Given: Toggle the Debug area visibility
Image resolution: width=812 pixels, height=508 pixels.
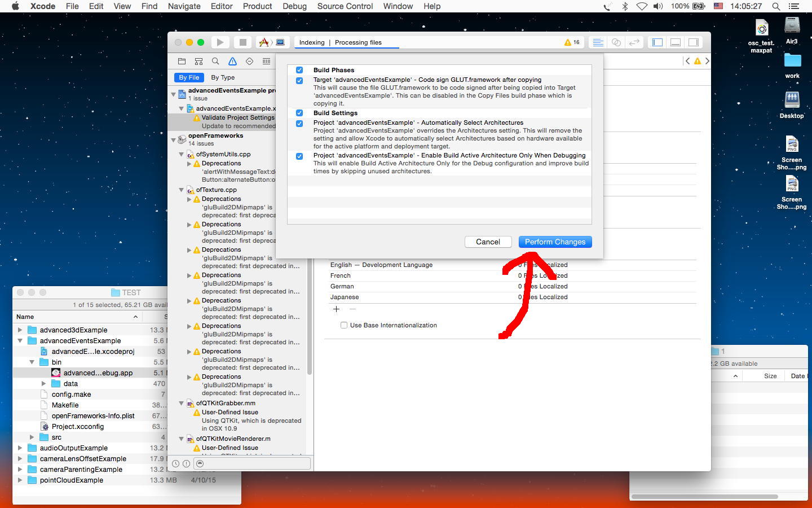Looking at the screenshot, I should tap(676, 42).
